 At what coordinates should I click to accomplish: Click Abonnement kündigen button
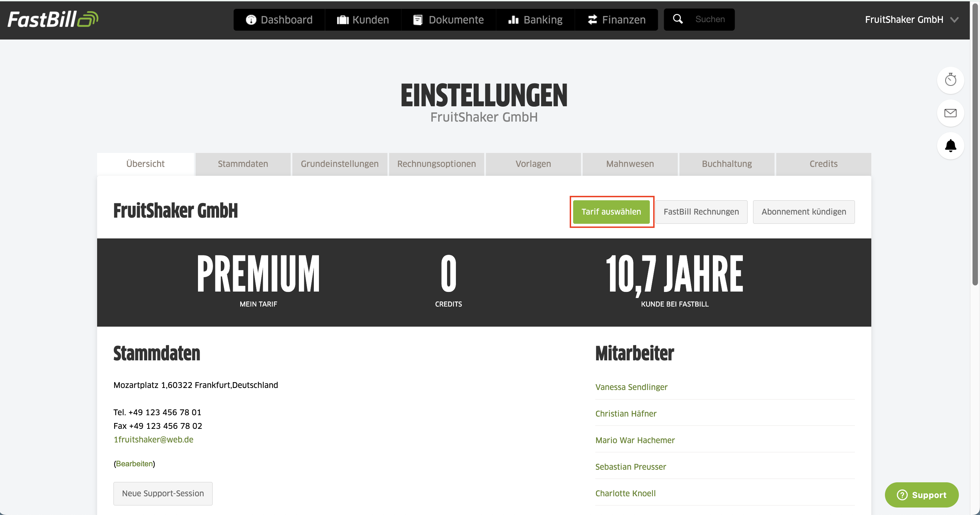tap(803, 212)
